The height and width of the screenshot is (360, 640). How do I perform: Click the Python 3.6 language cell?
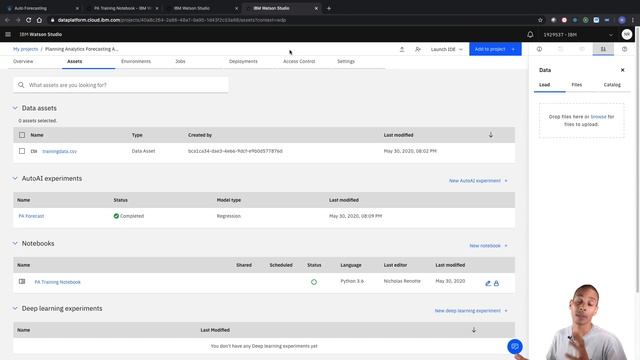(352, 281)
